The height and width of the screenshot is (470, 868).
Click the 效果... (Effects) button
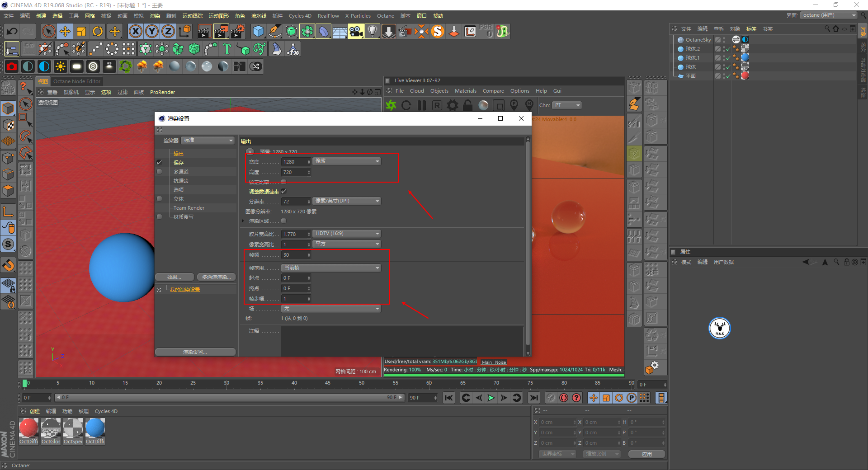[175, 277]
